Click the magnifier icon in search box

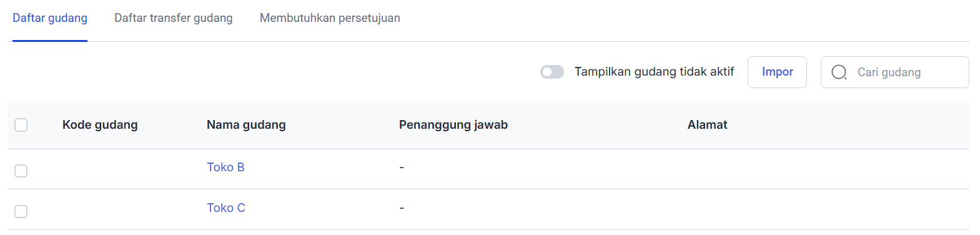[839, 72]
